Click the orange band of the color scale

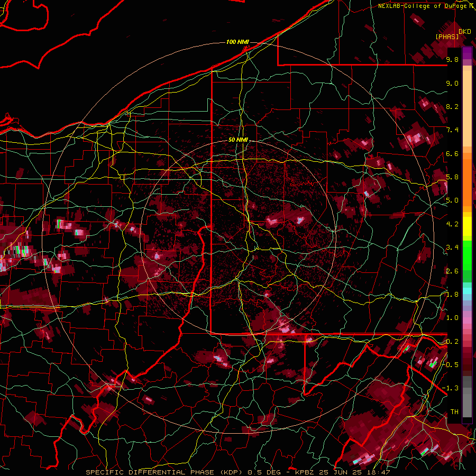(467, 180)
